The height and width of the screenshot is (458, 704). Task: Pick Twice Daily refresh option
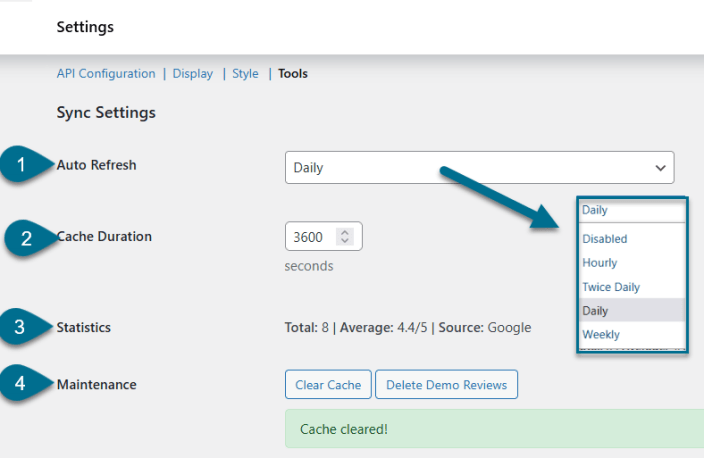coord(611,287)
